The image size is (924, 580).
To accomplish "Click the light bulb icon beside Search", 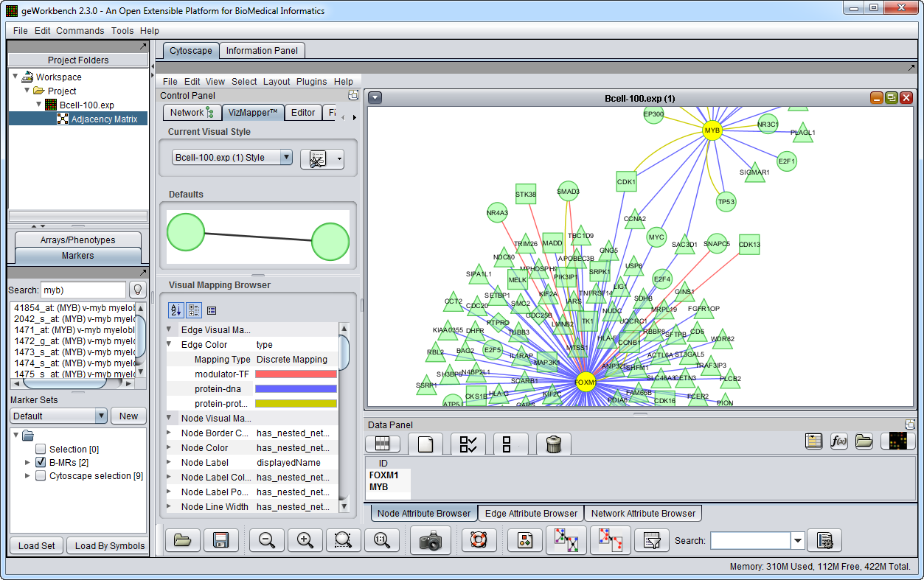I will tap(137, 290).
